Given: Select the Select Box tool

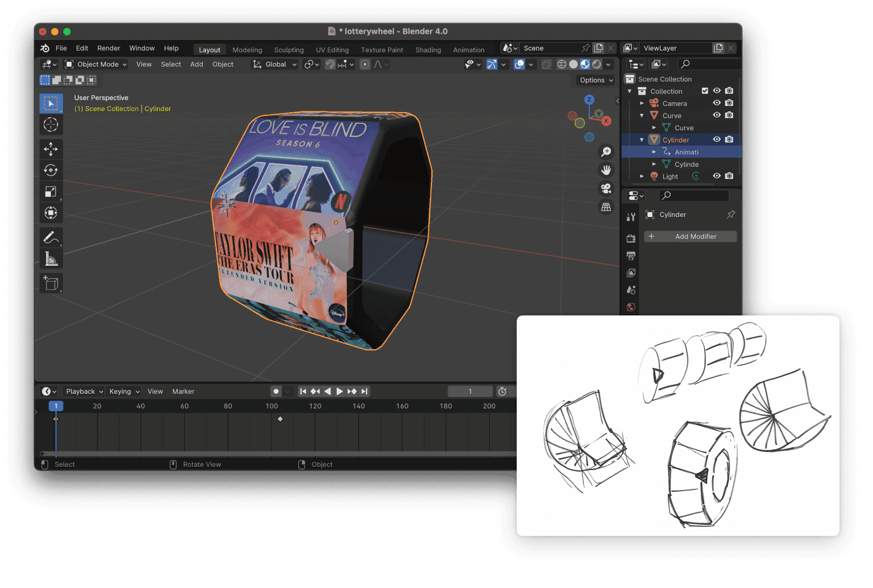Looking at the screenshot, I should click(x=51, y=103).
